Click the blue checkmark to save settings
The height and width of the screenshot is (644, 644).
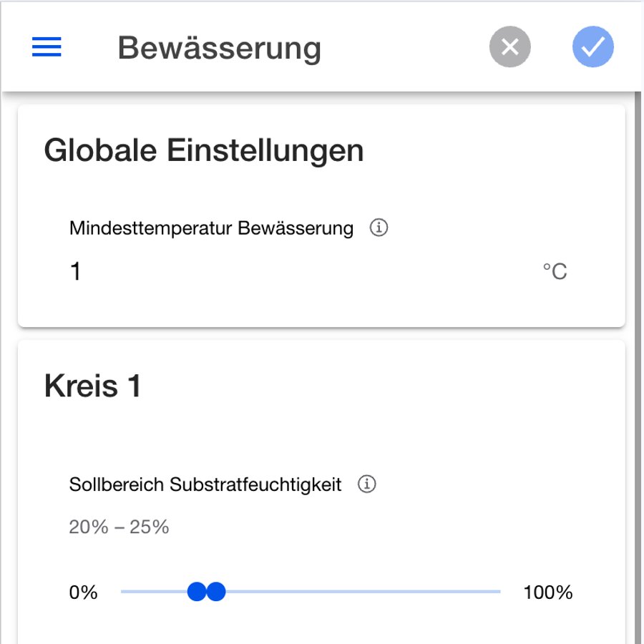[x=592, y=47]
